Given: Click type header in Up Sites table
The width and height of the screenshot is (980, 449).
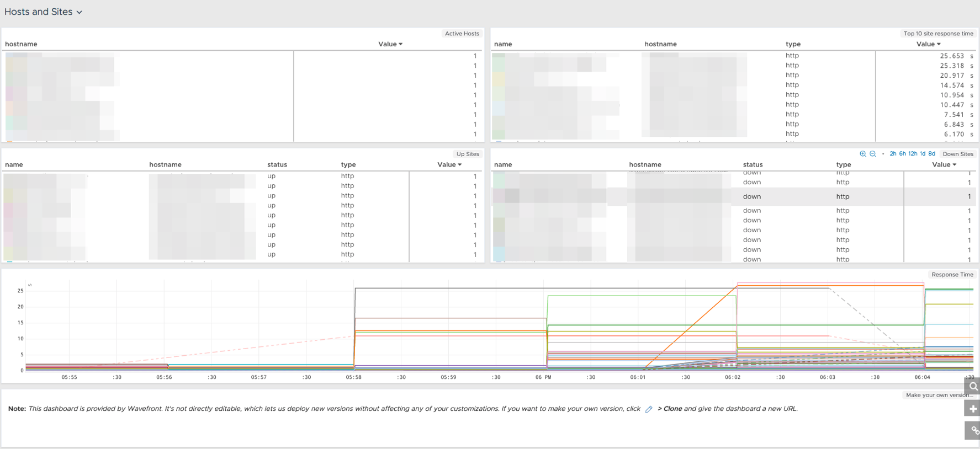Looking at the screenshot, I should 348,164.
